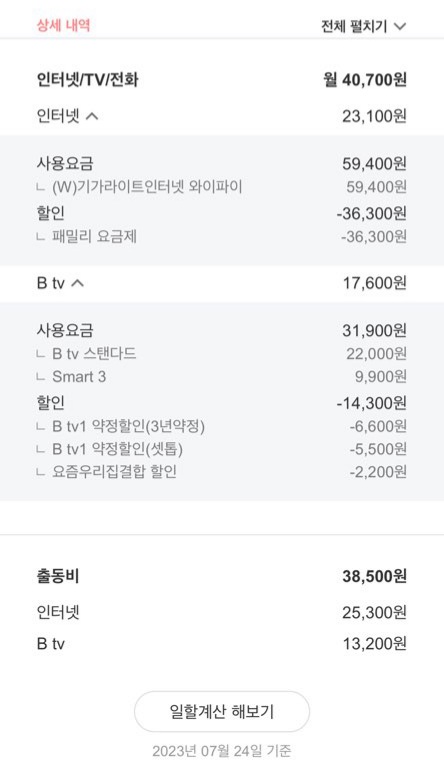Viewport: 444px width, 774px height.
Task: Select the (W)기가라이트인터넷 와이파이 item
Action: pyautogui.click(x=222, y=187)
